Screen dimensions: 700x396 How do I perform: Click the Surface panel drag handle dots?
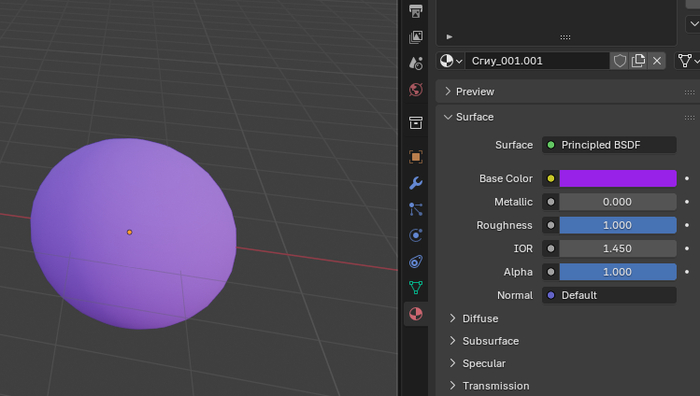tap(689, 117)
